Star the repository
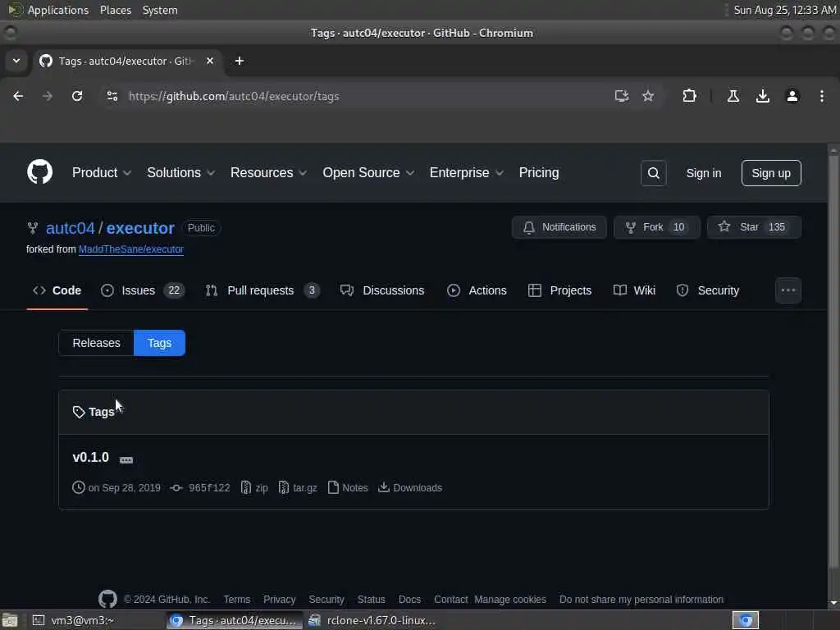840x630 pixels. point(755,227)
